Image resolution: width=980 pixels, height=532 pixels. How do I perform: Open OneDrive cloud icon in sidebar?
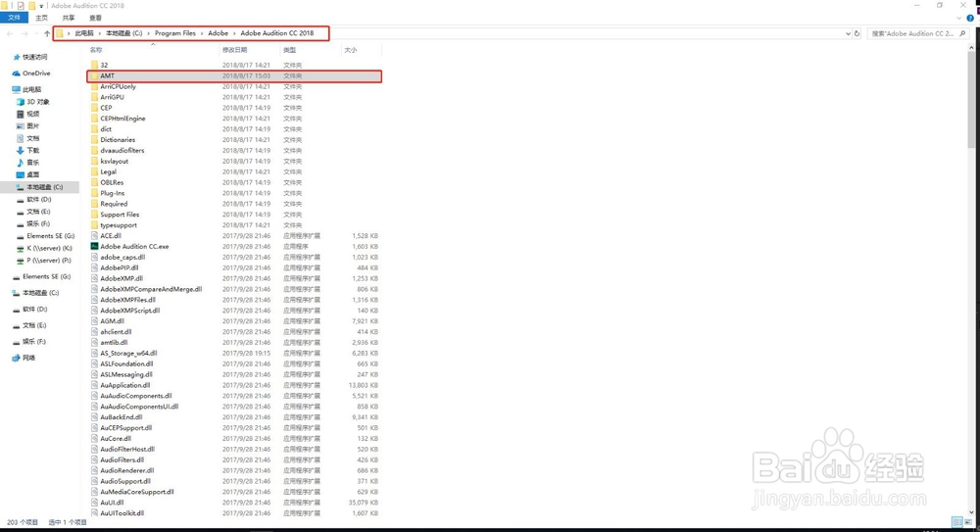click(17, 73)
